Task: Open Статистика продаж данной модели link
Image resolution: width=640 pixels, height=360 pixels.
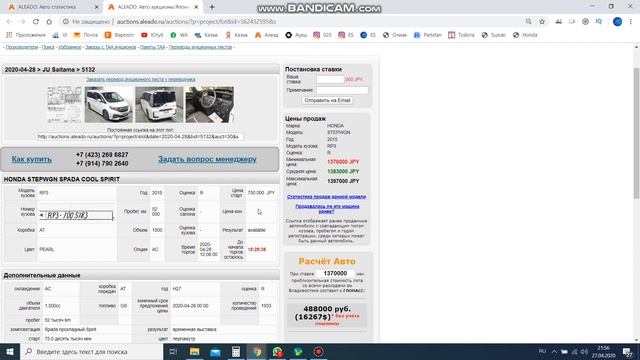Action: 327,197
